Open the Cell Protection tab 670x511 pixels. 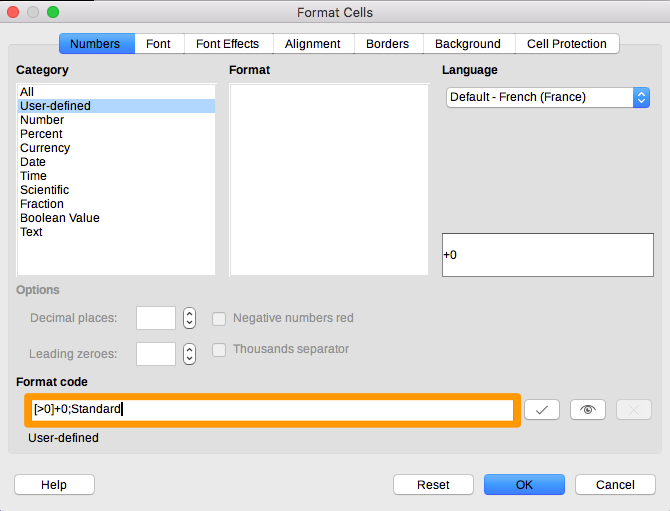coord(567,44)
